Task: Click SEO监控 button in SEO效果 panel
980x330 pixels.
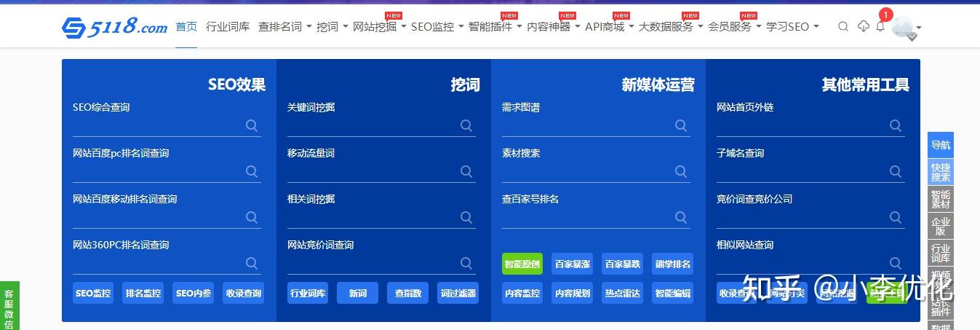Action: [x=93, y=293]
